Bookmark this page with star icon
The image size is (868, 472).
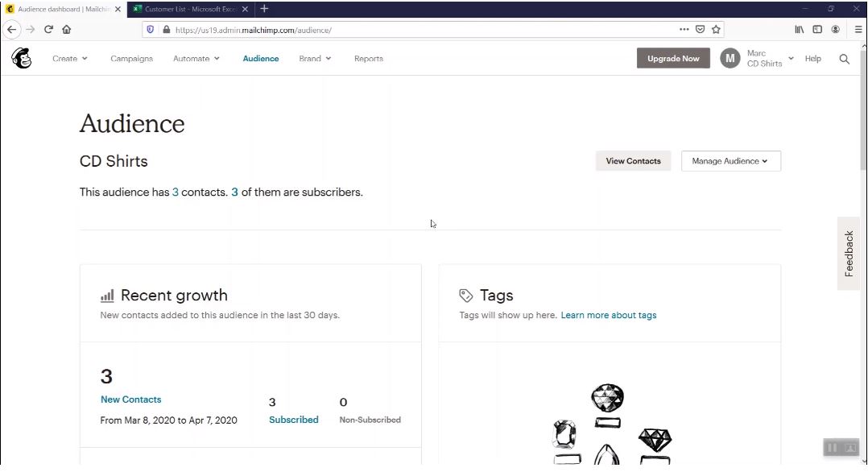(716, 29)
